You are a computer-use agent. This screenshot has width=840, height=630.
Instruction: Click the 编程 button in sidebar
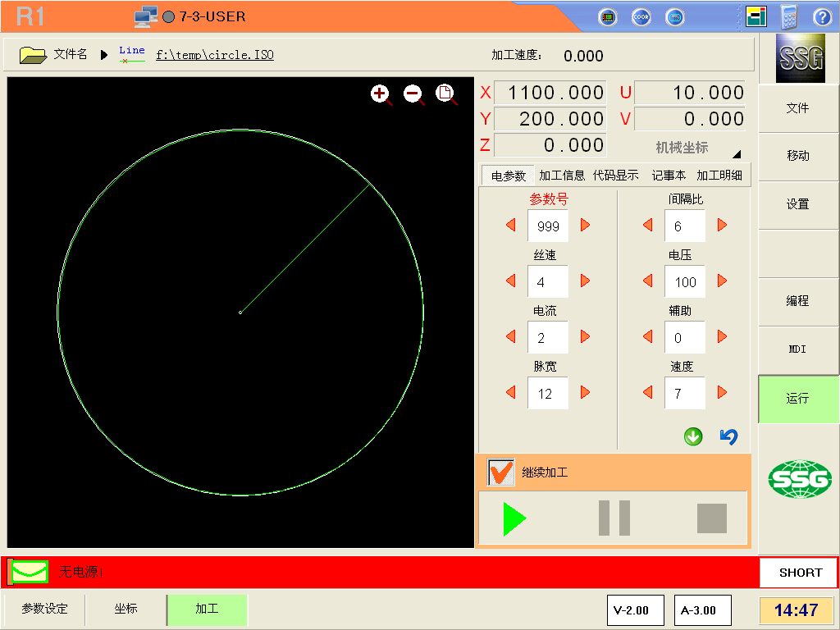[x=797, y=301]
